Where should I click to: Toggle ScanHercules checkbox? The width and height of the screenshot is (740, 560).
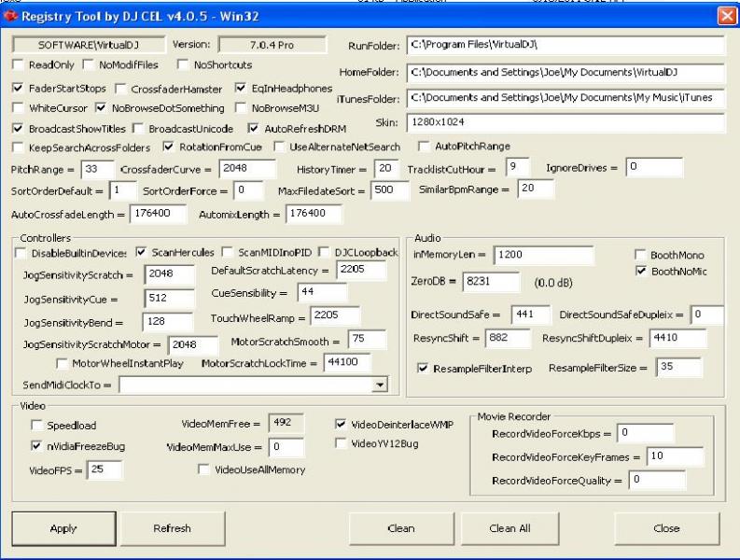[141, 252]
